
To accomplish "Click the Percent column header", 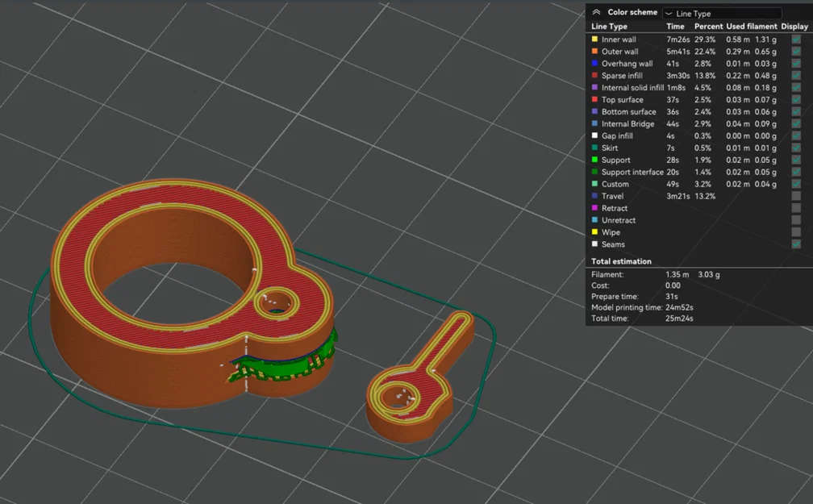I will tap(708, 27).
